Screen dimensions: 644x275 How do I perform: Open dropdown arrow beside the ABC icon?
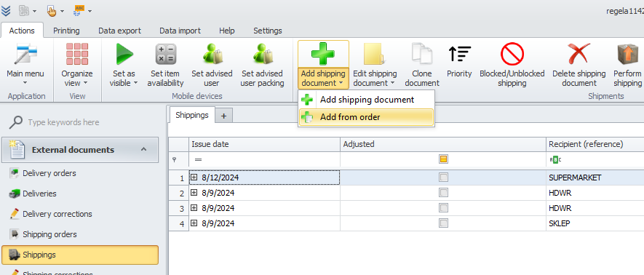(90, 11)
